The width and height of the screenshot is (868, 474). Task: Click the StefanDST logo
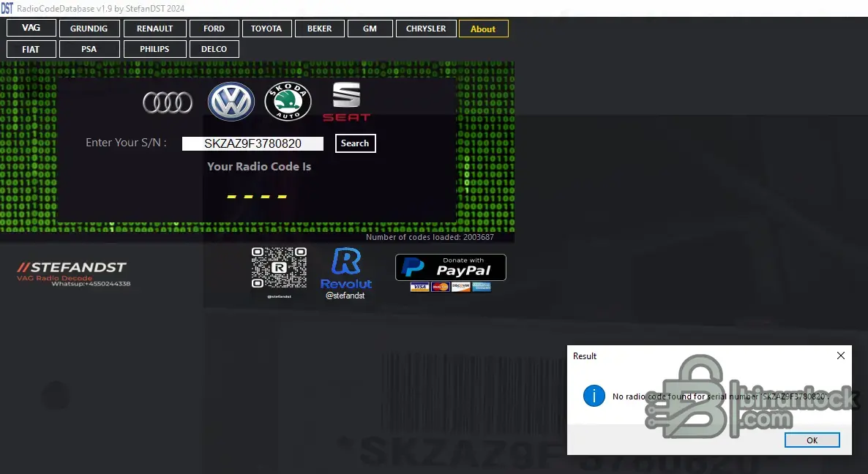click(72, 272)
